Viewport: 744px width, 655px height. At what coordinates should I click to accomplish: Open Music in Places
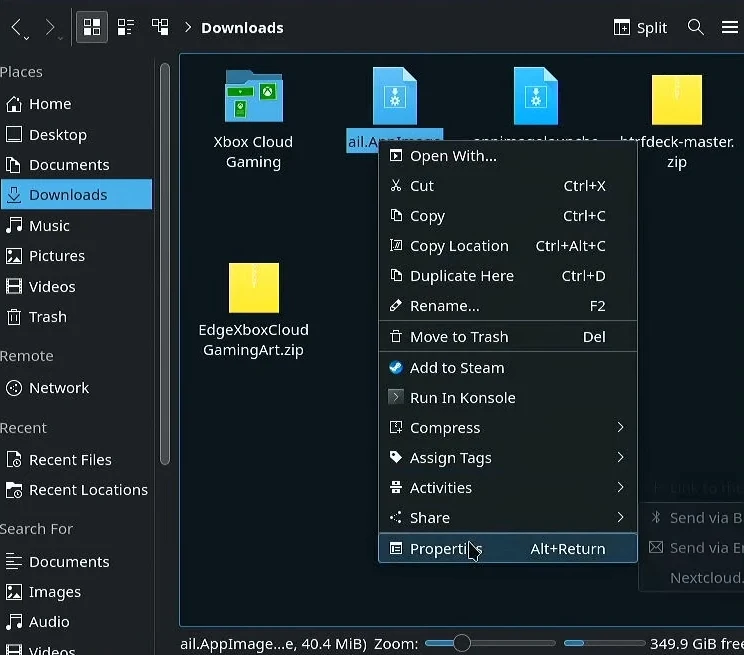(76, 225)
